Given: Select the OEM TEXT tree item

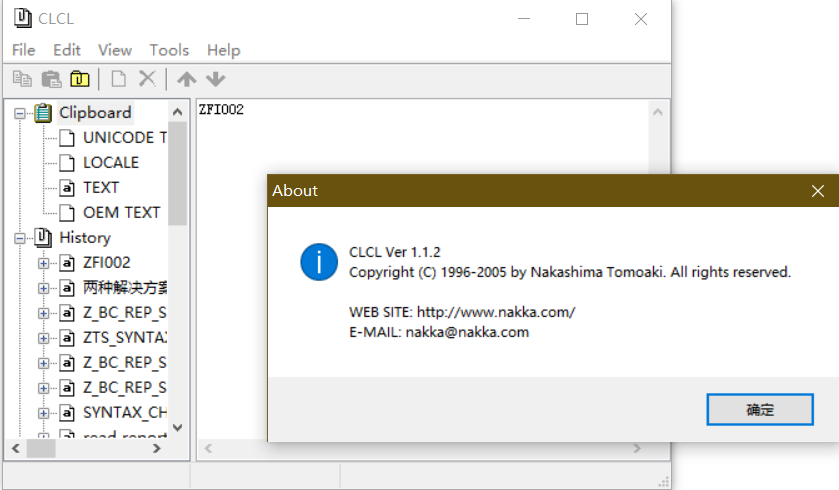Looking at the screenshot, I should pyautogui.click(x=121, y=213).
